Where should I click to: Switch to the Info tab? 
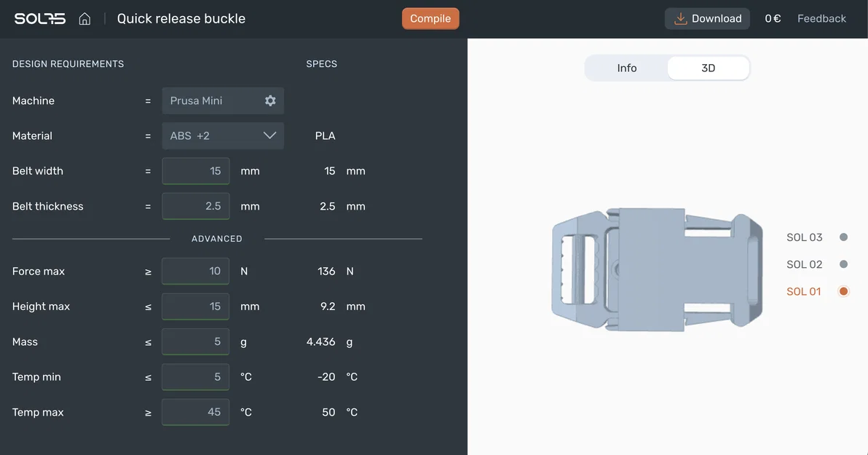(x=626, y=67)
